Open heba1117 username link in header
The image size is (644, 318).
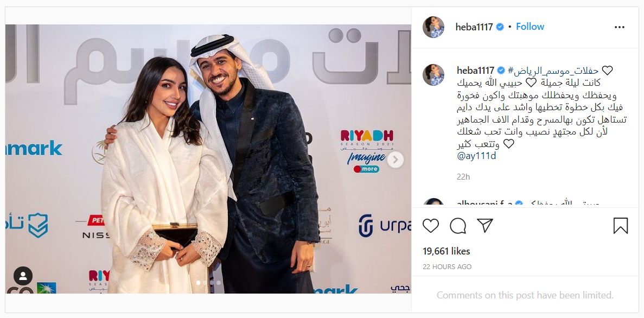pos(474,27)
